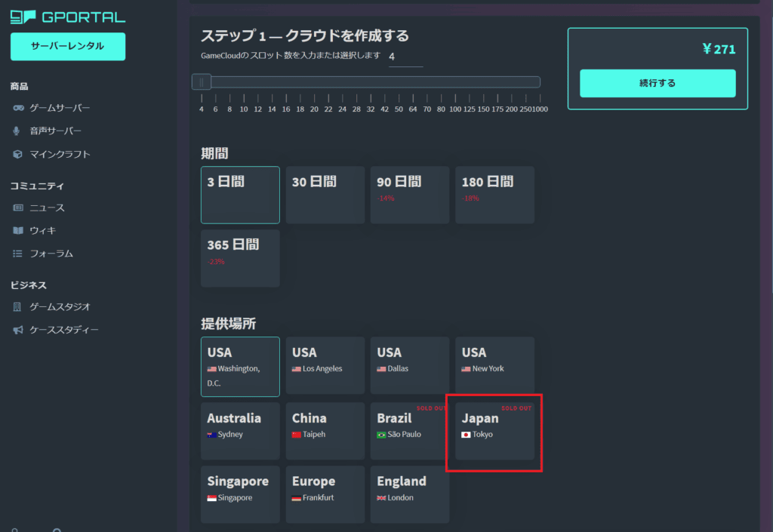The height and width of the screenshot is (532, 773).
Task: Click the list icon beside フォーラム
Action: [18, 254]
